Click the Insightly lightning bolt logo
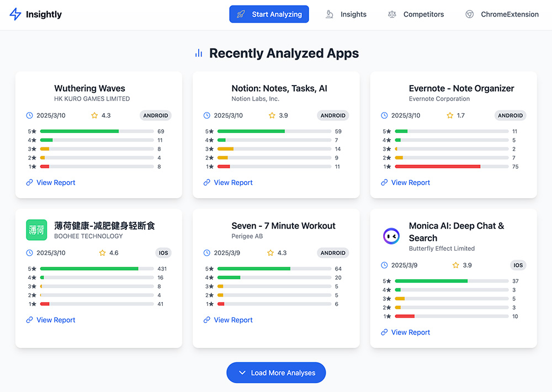This screenshot has width=552, height=392. 15,14
